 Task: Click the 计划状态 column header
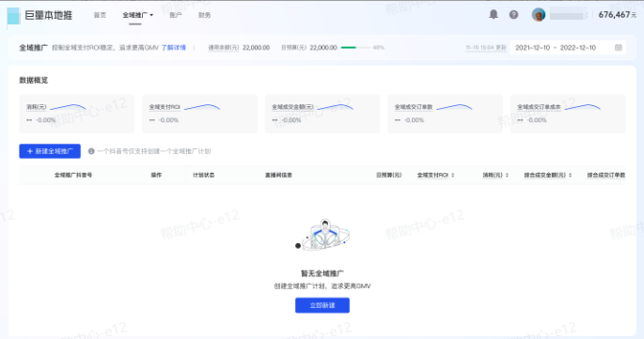point(204,176)
